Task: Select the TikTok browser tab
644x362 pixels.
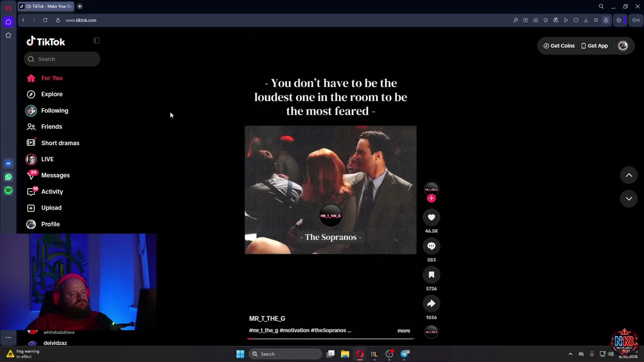Action: (x=46, y=7)
